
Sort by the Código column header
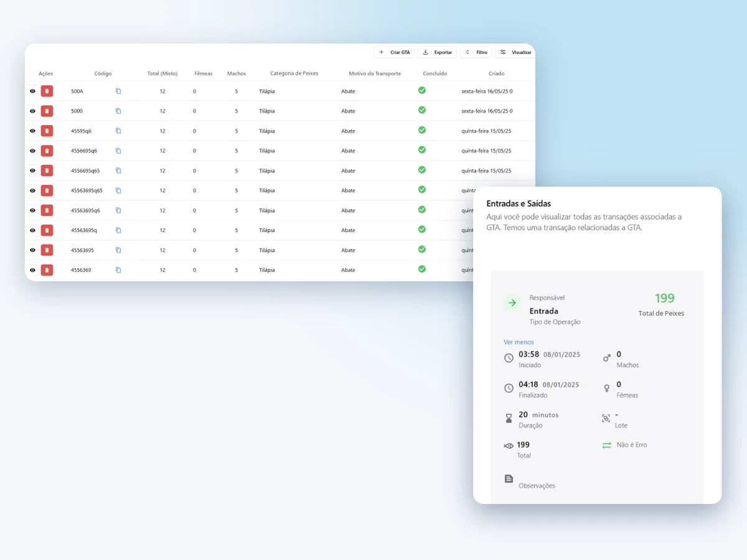click(x=103, y=73)
